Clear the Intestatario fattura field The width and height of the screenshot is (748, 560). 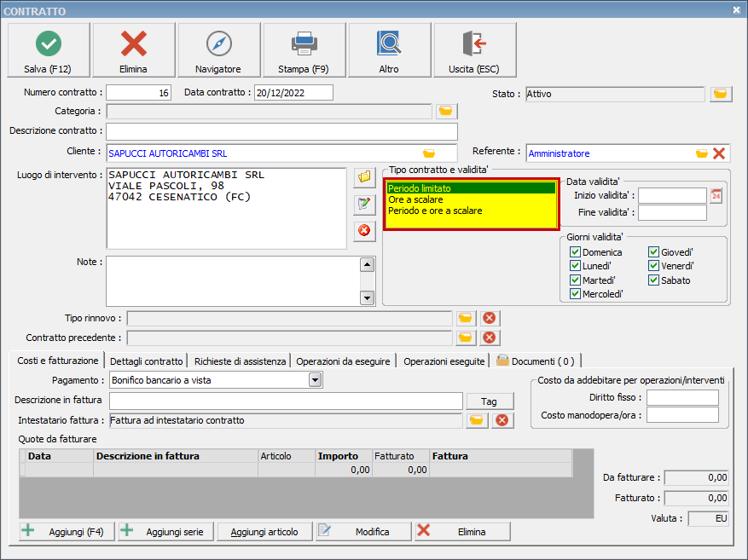tap(502, 420)
